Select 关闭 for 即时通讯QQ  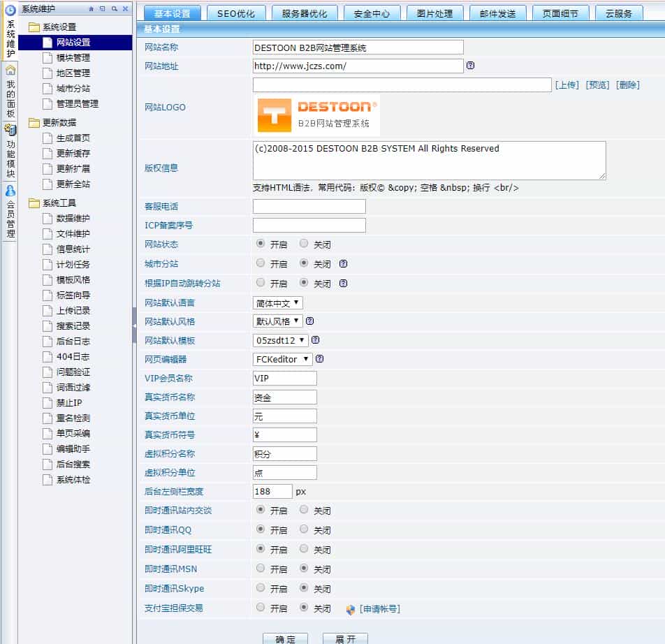click(x=304, y=529)
